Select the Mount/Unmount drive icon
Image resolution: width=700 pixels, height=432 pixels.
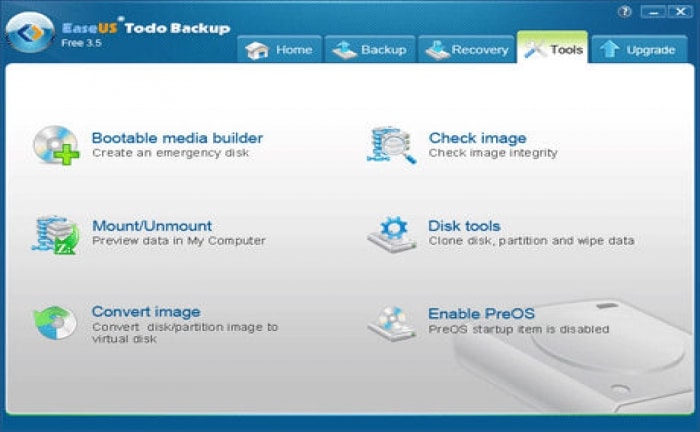pyautogui.click(x=55, y=235)
